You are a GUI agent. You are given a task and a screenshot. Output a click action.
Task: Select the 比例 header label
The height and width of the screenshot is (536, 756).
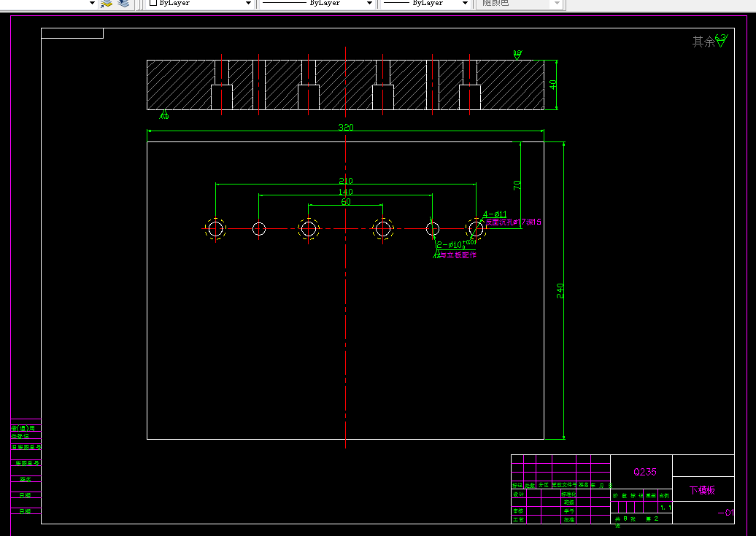[664, 495]
